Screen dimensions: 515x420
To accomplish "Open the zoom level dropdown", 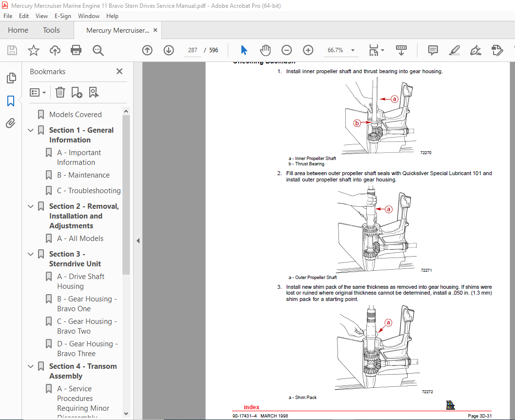I will [x=353, y=50].
